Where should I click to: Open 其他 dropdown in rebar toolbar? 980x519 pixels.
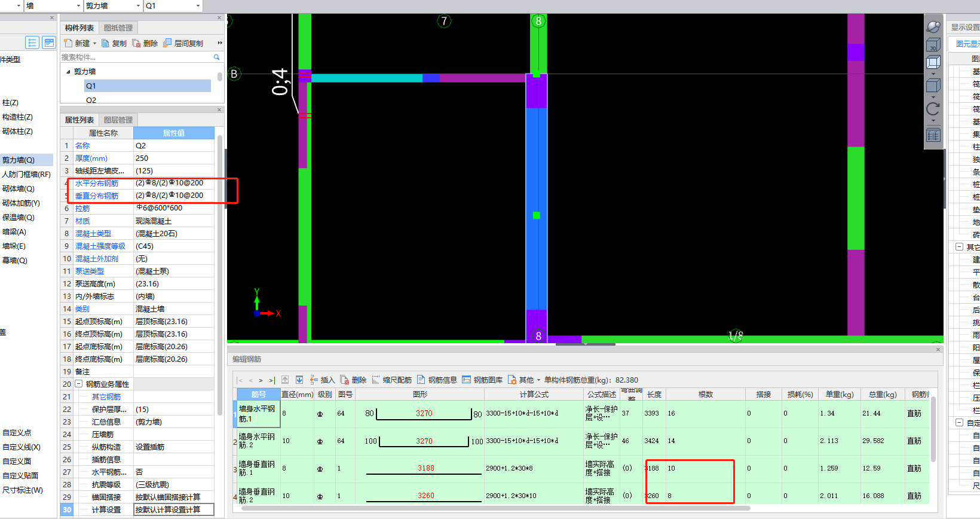(524, 380)
